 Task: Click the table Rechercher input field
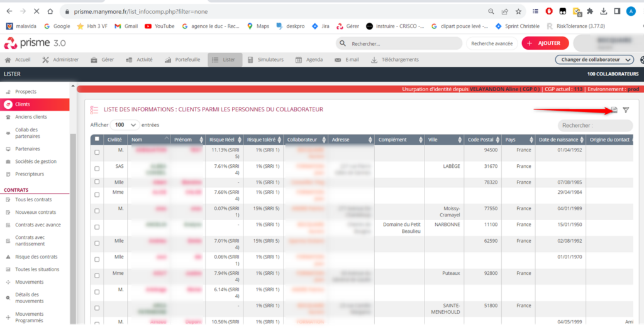click(594, 125)
